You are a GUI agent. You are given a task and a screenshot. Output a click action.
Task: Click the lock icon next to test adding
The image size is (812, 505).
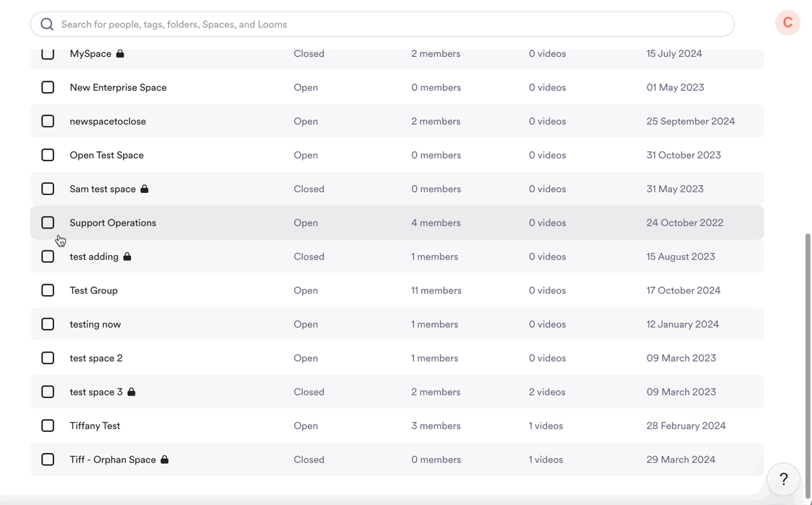click(x=127, y=257)
